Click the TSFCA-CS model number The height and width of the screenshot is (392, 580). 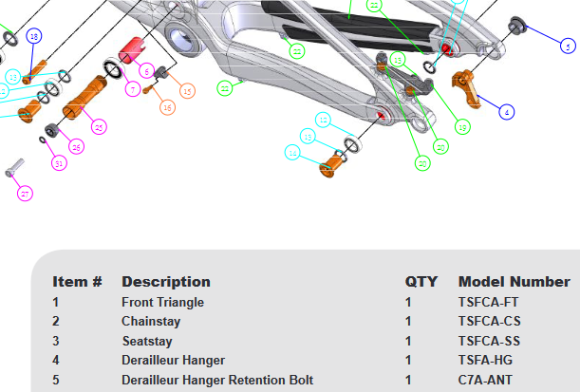coord(489,322)
